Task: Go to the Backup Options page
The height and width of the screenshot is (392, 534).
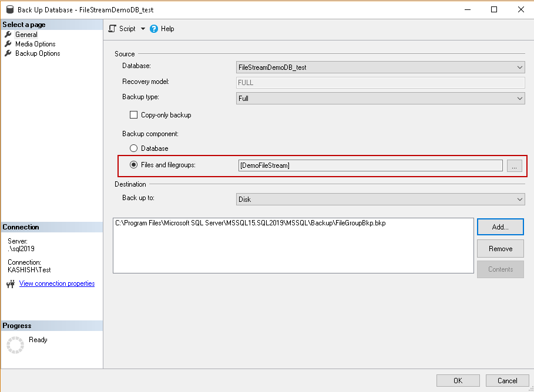Action: coord(38,53)
